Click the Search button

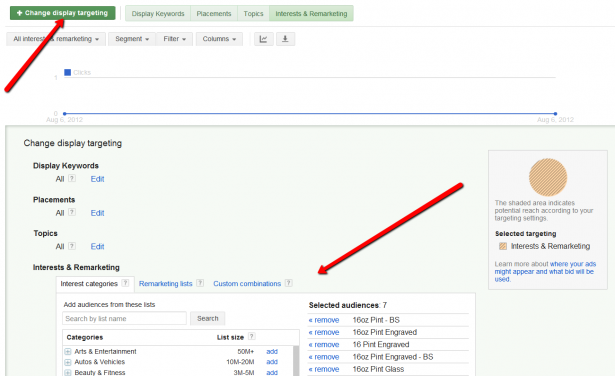207,318
